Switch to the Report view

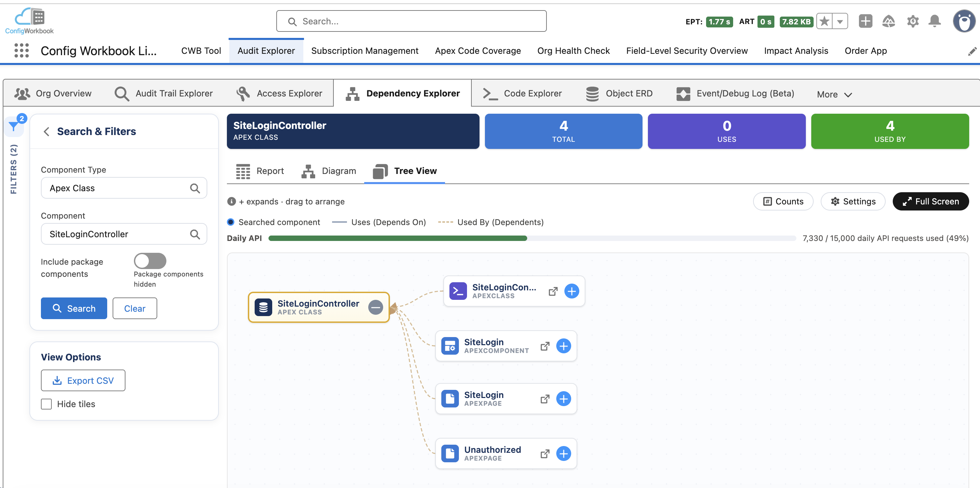click(260, 171)
